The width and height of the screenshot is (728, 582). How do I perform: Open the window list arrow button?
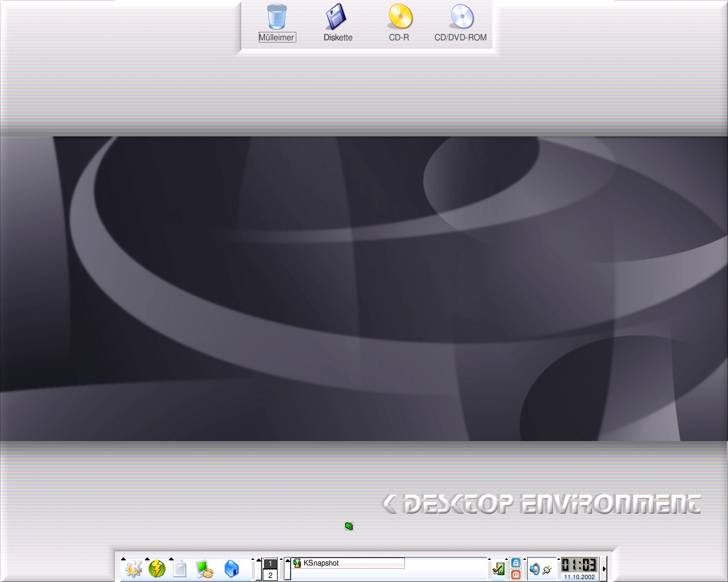[287, 569]
